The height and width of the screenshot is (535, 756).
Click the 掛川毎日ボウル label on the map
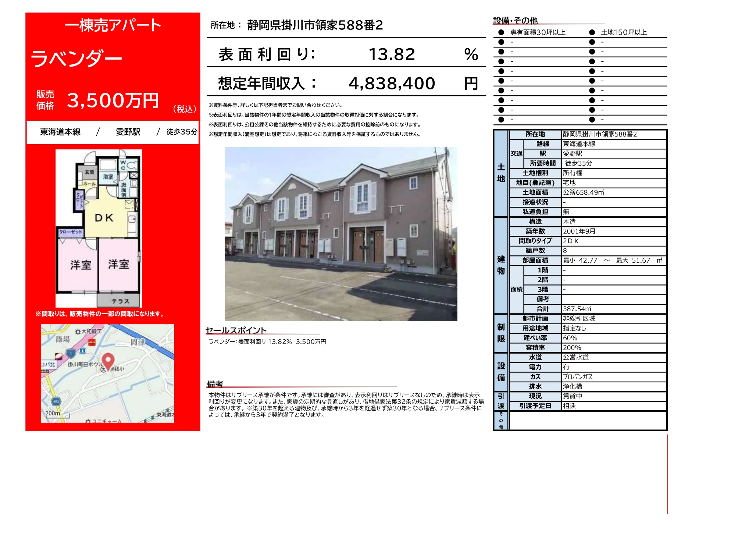point(85,365)
